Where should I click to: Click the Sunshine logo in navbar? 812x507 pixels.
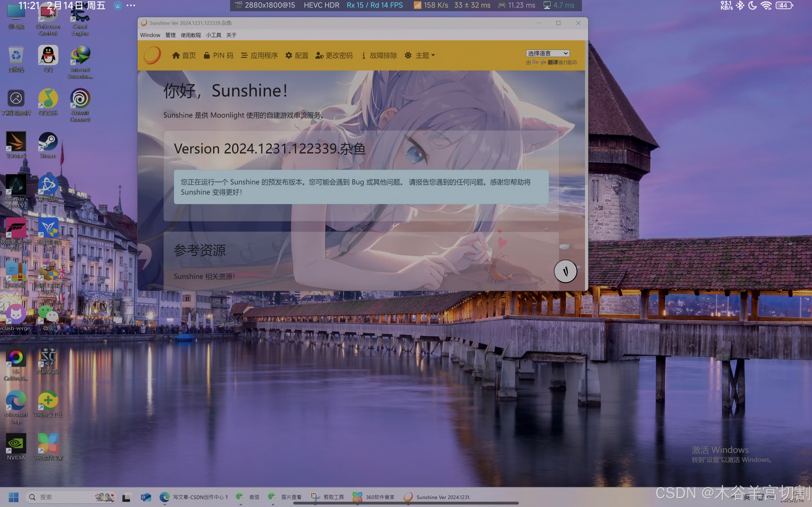coord(152,55)
